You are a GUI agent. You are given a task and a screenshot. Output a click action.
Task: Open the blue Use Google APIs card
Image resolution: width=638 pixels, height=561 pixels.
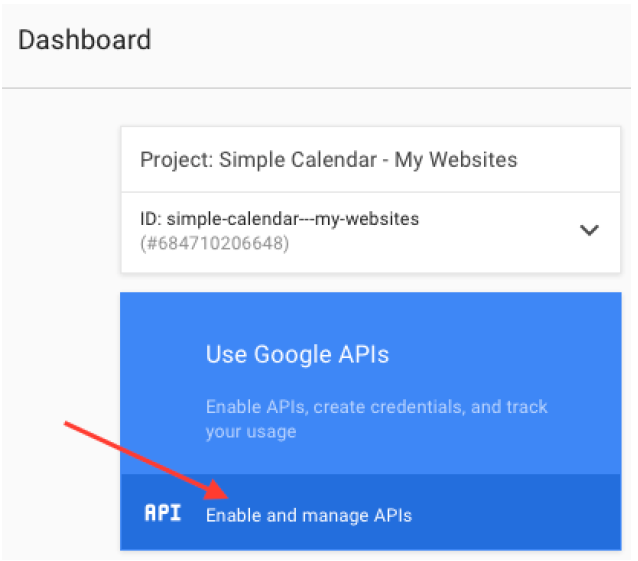[371, 421]
